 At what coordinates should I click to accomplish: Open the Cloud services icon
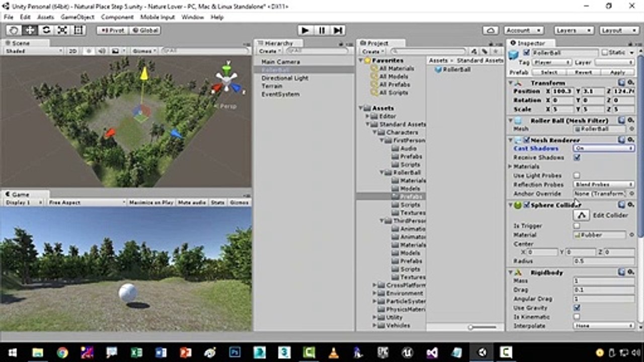491,30
